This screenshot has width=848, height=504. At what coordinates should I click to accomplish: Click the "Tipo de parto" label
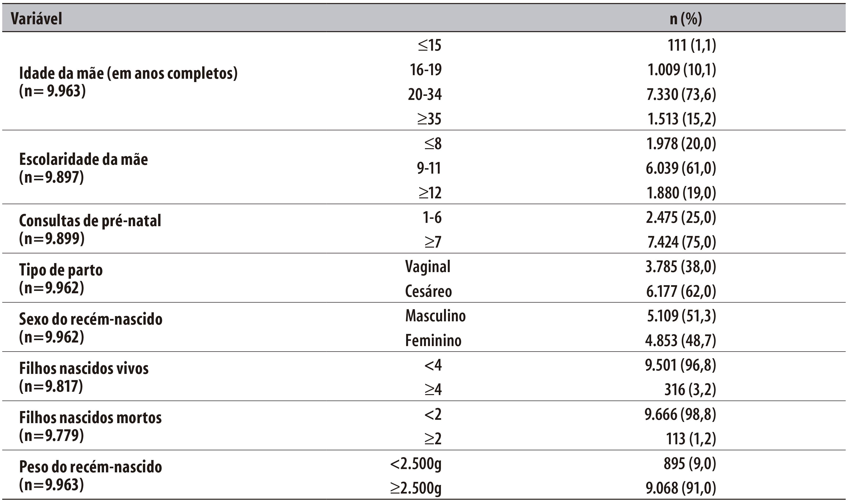pyautogui.click(x=61, y=279)
